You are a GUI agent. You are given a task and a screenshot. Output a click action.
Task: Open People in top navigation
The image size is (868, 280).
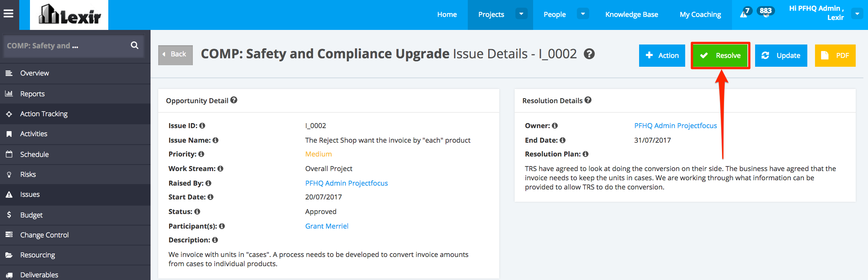tap(555, 14)
